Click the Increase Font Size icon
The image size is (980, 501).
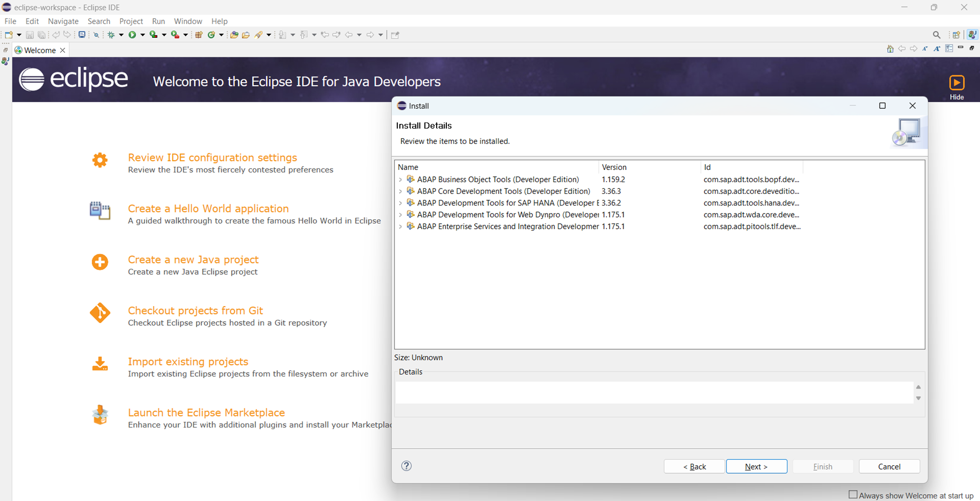937,49
